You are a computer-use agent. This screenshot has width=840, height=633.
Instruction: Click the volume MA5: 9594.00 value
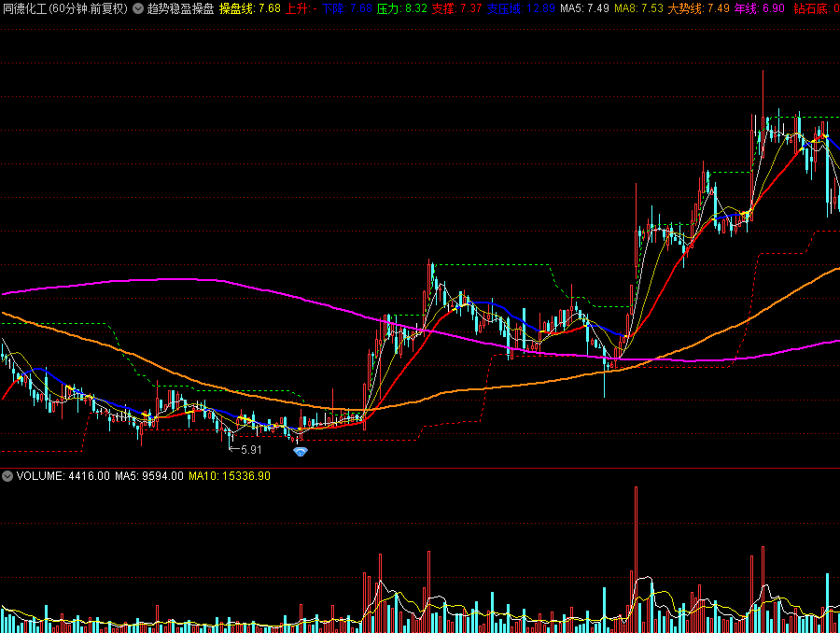[149, 476]
